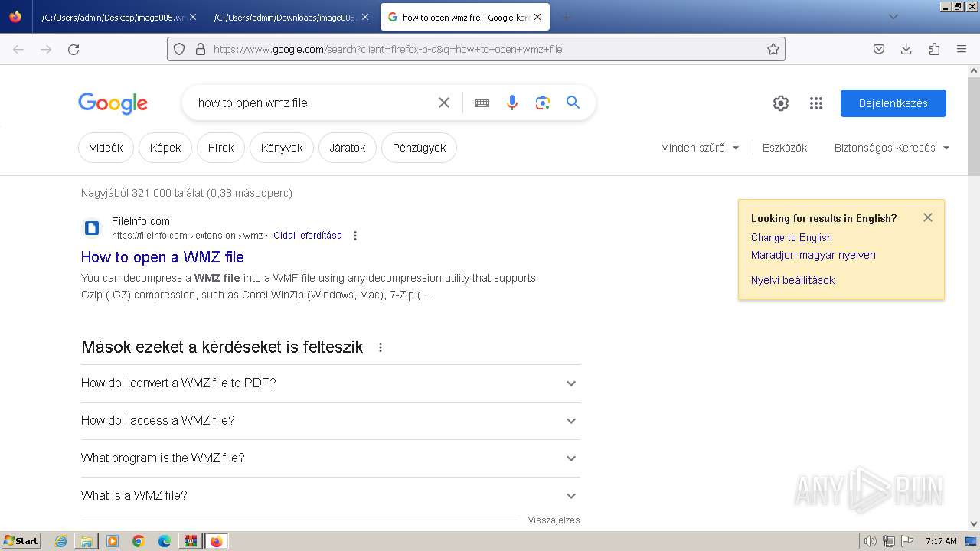
Task: Submit search with magnifier icon
Action: [573, 103]
